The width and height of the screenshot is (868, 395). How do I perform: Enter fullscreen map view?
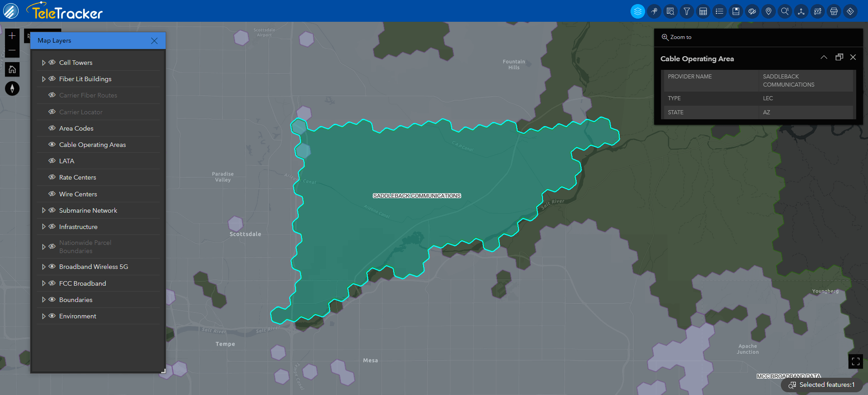(x=856, y=361)
